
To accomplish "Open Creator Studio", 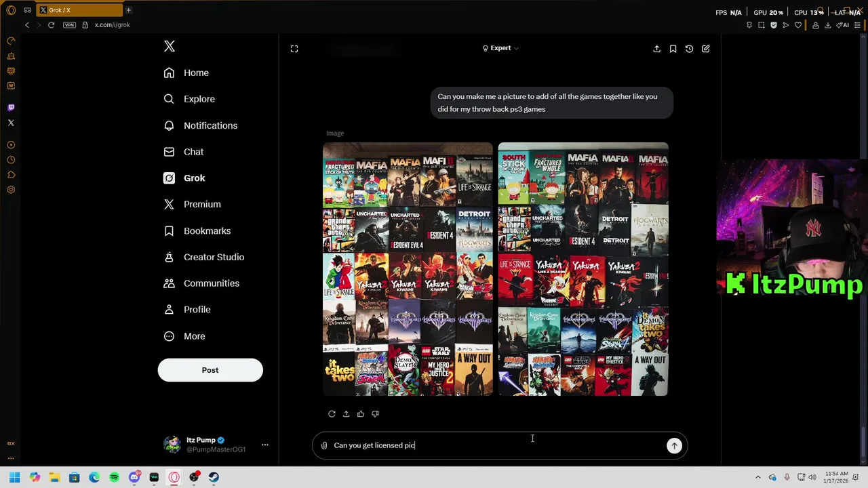I will pos(204,257).
